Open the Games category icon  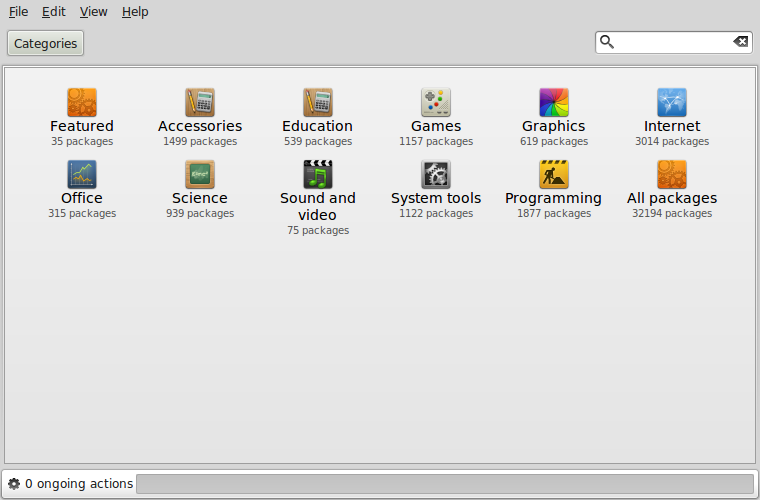click(x=436, y=102)
